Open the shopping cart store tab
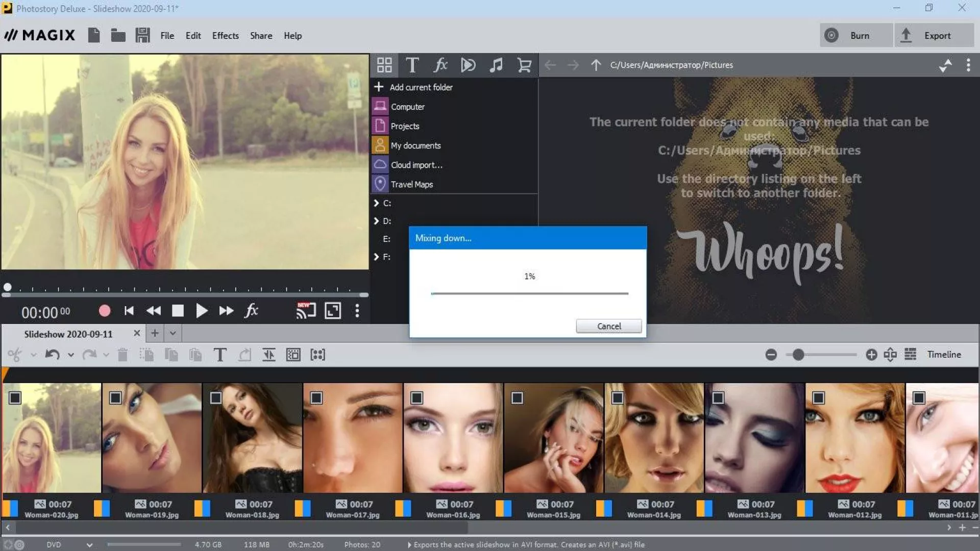Viewport: 980px width, 551px height. [x=524, y=65]
